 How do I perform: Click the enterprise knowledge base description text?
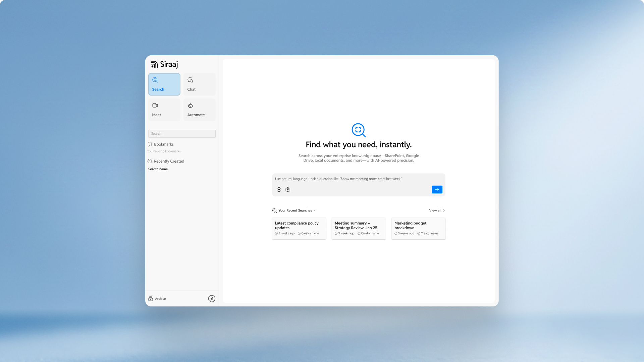click(x=359, y=158)
